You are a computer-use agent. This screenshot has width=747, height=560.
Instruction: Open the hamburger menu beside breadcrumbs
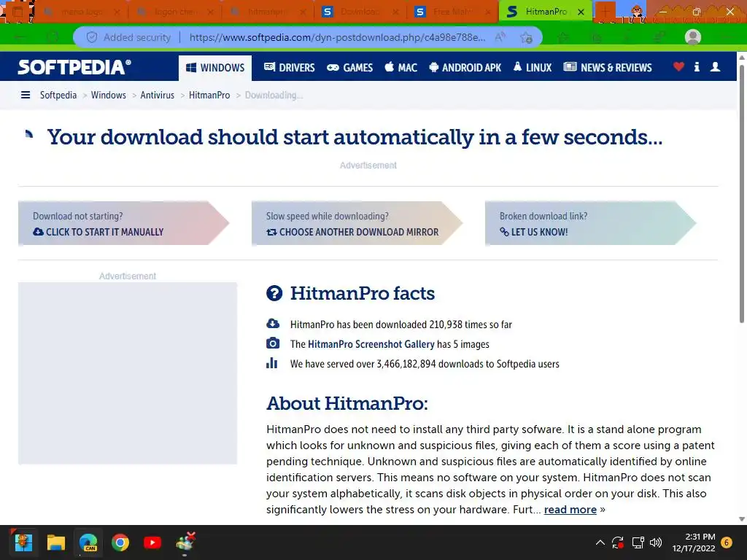(x=26, y=96)
